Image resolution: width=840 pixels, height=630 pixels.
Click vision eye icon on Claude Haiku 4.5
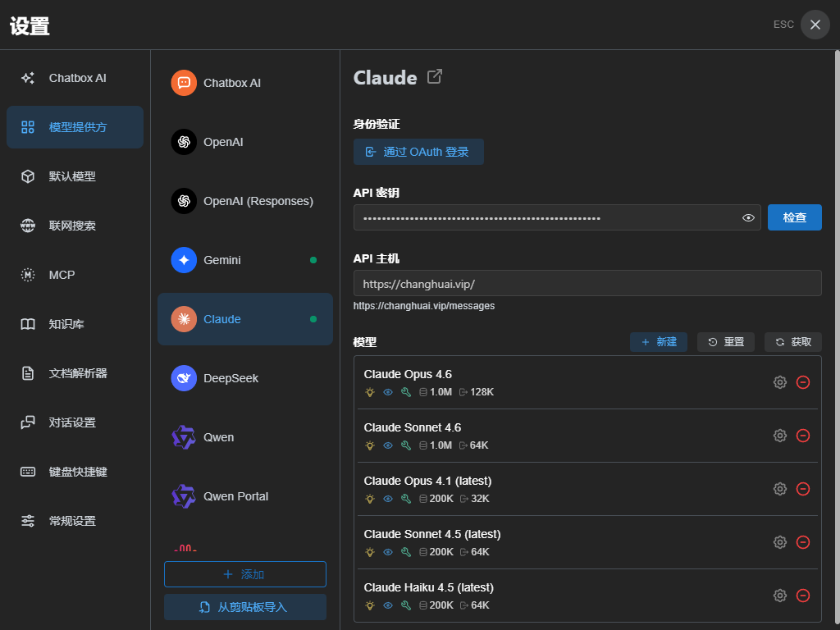pos(388,605)
